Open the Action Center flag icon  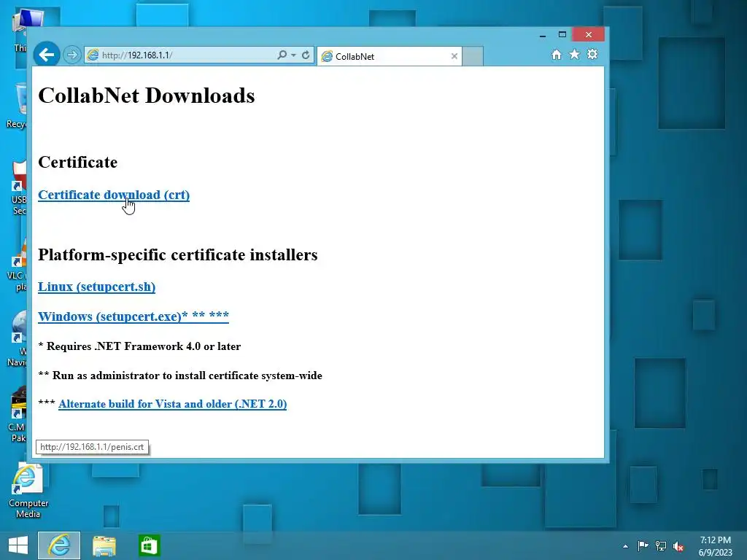pyautogui.click(x=643, y=545)
